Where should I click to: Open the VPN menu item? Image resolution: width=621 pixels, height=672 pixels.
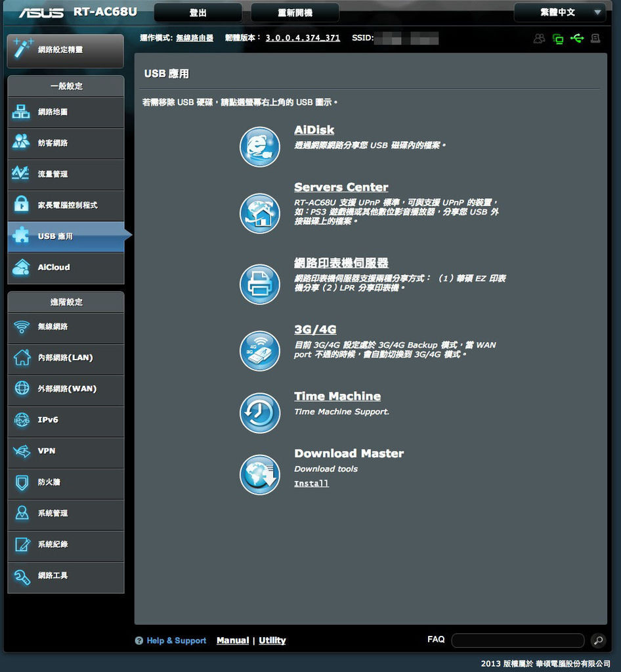(66, 451)
